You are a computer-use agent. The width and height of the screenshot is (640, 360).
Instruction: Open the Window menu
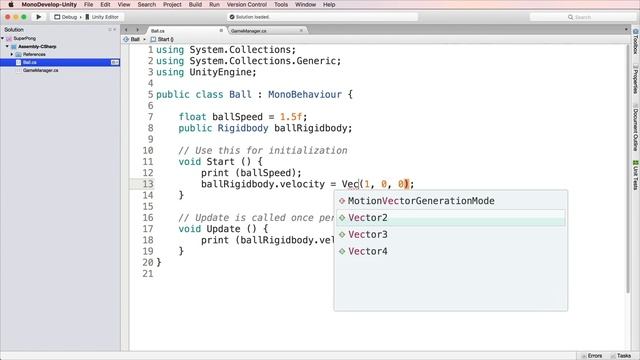(x=305, y=4)
